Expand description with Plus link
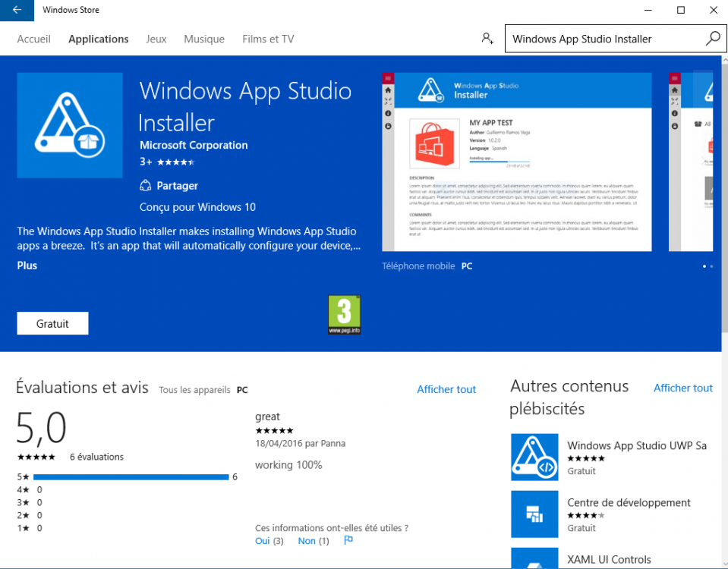728x569 pixels. [27, 266]
